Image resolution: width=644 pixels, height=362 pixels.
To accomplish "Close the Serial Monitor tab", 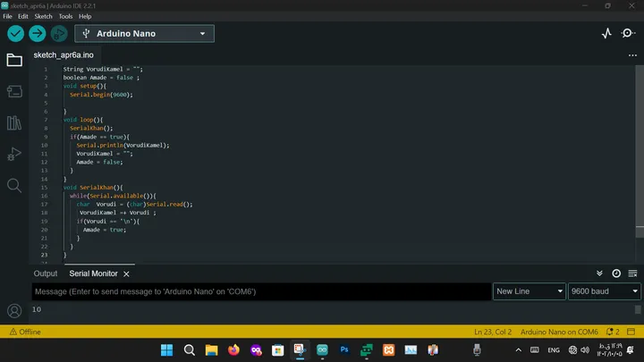I will [126, 274].
